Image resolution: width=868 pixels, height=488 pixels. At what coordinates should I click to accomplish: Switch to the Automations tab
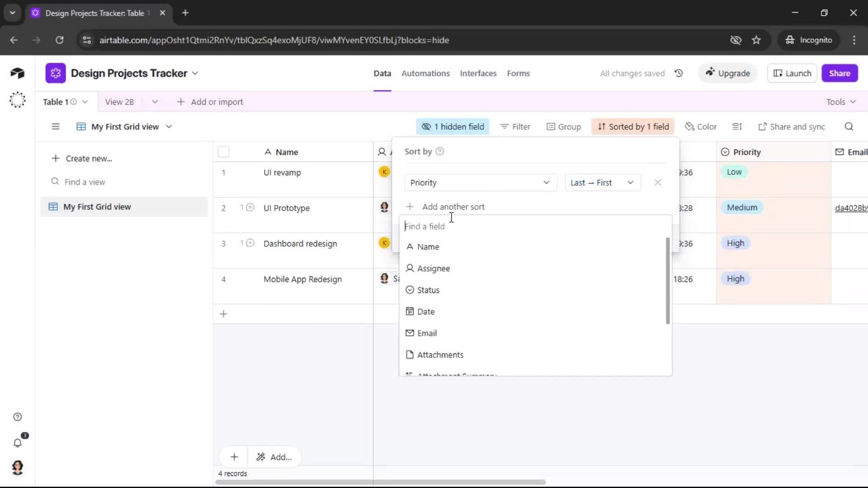(425, 73)
